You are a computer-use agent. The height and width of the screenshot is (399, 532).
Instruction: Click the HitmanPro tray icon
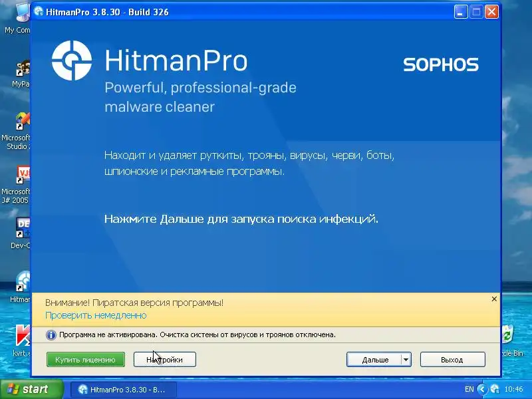pyautogui.click(x=495, y=389)
